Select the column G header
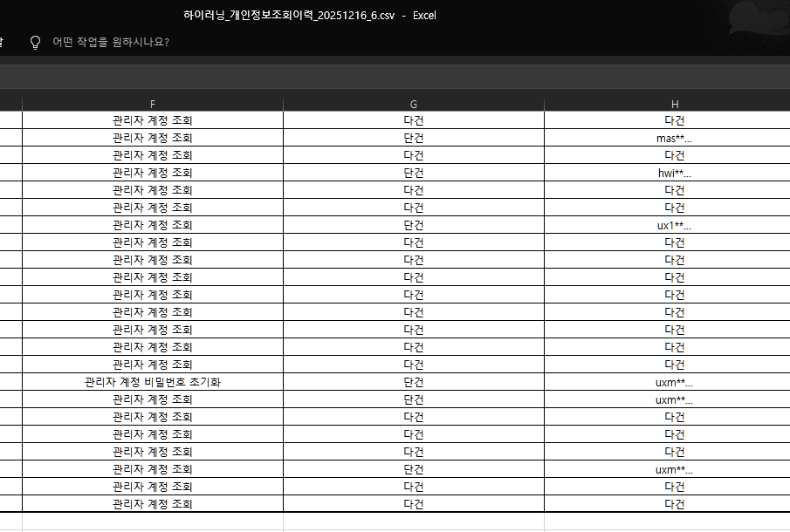Image resolution: width=790 pixels, height=532 pixels. click(414, 105)
